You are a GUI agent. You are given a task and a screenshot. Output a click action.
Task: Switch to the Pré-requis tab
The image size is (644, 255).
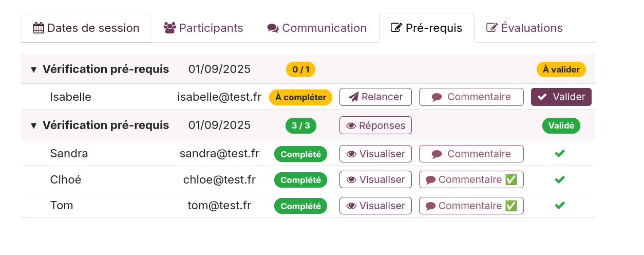pyautogui.click(x=426, y=28)
